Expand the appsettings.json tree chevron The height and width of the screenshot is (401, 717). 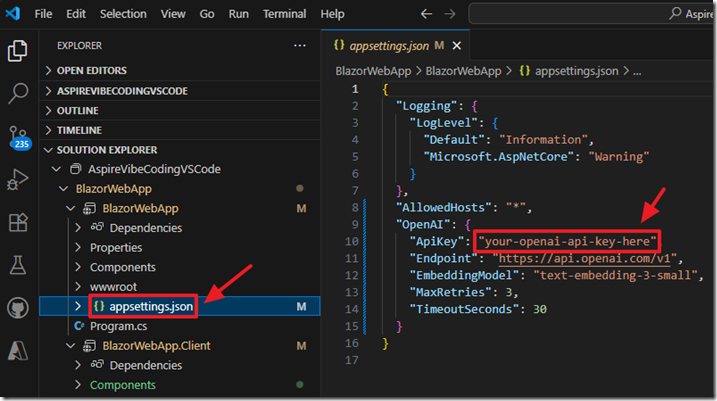click(78, 306)
